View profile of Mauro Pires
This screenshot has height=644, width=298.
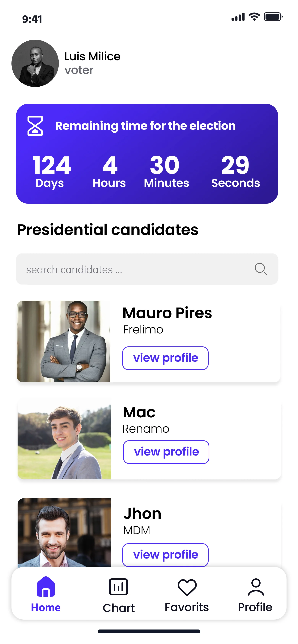pos(165,358)
